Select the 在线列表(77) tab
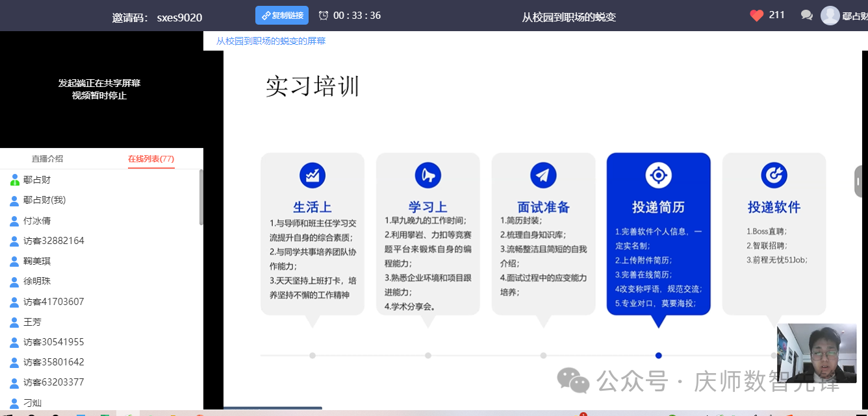 point(151,159)
